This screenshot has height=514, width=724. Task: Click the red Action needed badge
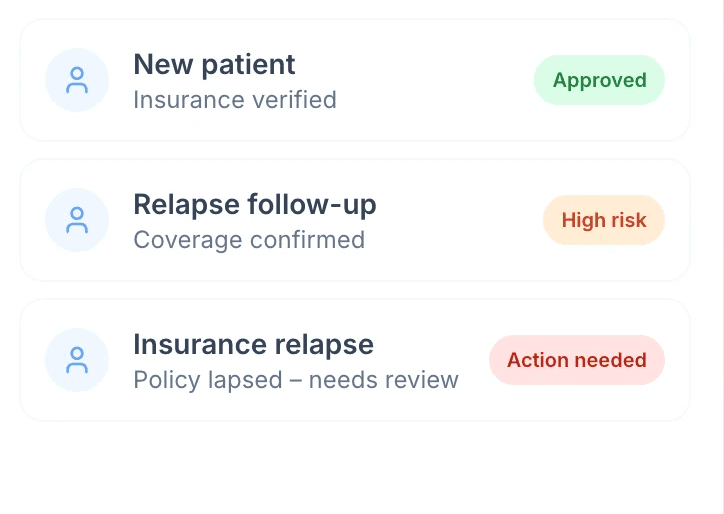click(x=576, y=360)
